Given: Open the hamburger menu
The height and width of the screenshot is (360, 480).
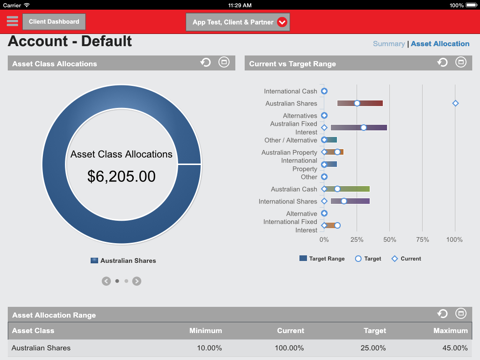Looking at the screenshot, I should pos(12,21).
